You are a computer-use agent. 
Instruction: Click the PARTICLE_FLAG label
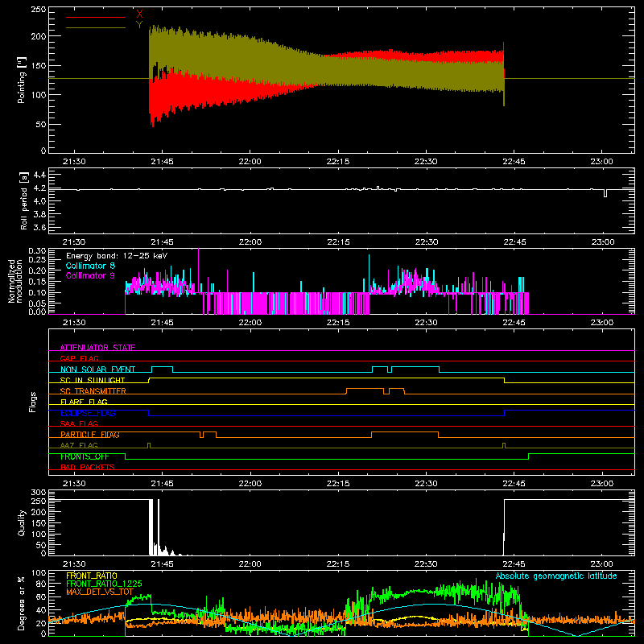coord(90,435)
